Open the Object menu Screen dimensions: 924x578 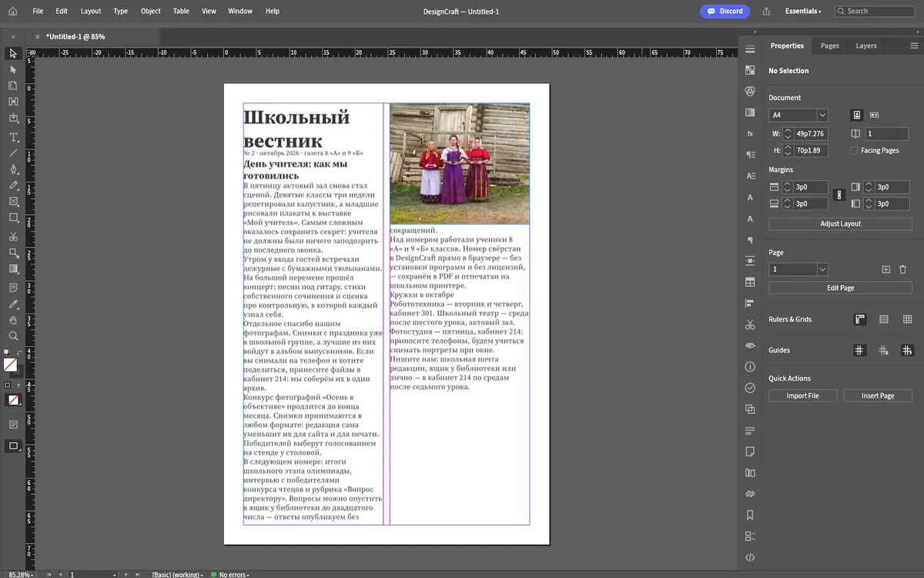pyautogui.click(x=151, y=12)
